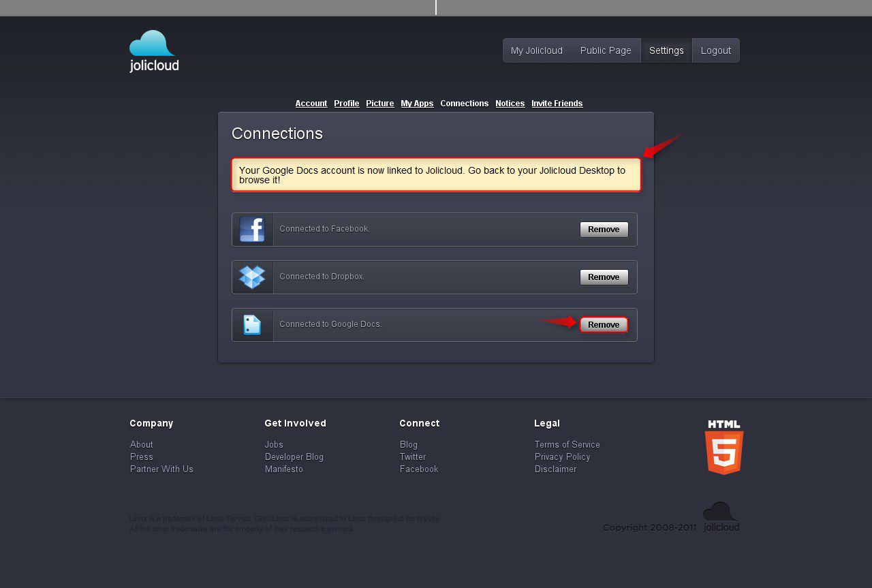Click the Connect footer heading
872x588 pixels.
[x=420, y=423]
